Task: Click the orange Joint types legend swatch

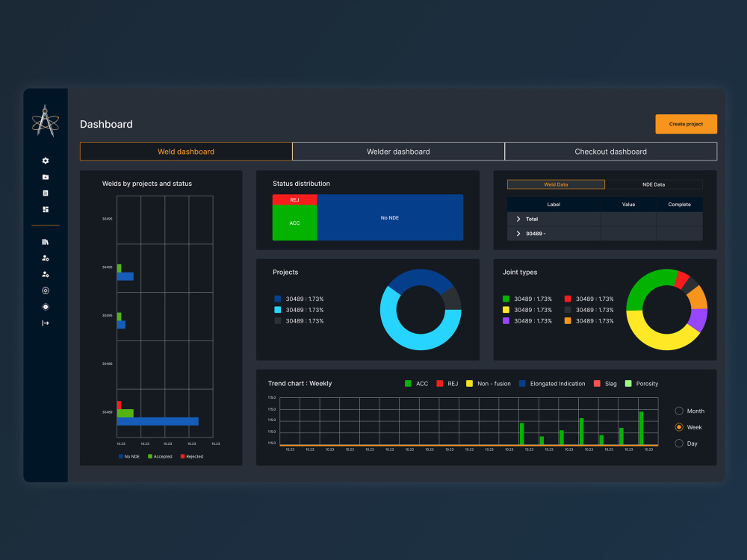Action: click(x=568, y=321)
